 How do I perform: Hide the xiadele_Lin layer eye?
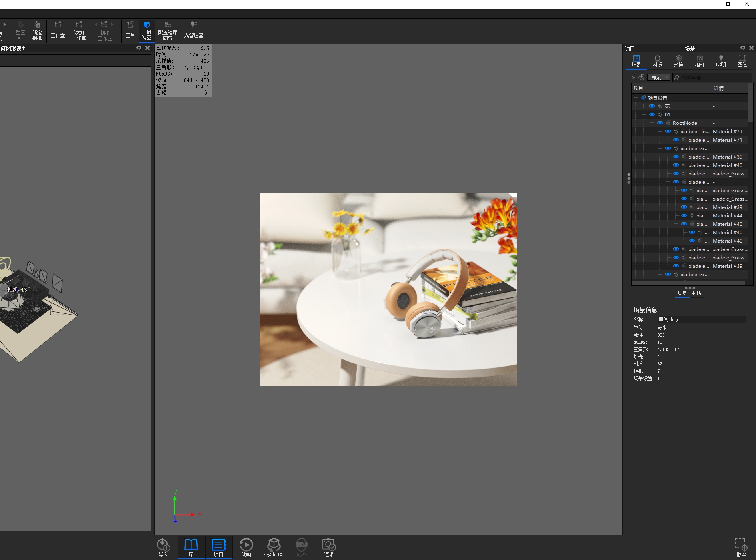(668, 131)
